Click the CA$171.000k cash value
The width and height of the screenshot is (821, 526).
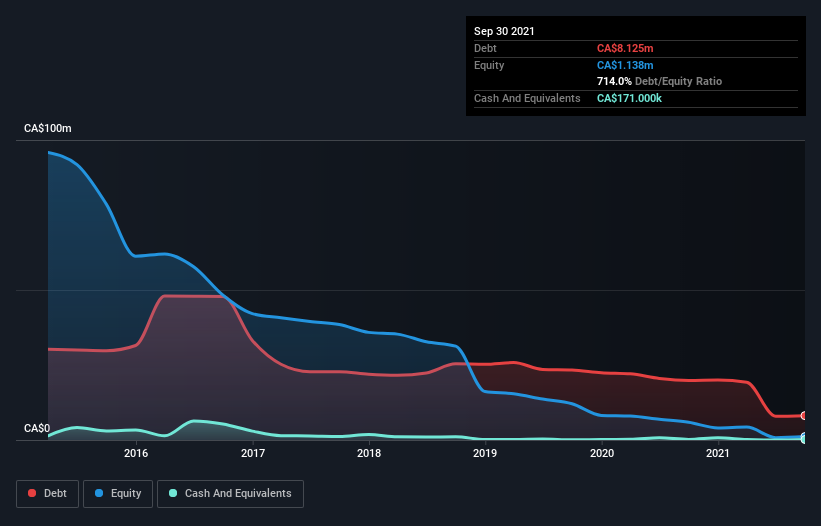629,98
